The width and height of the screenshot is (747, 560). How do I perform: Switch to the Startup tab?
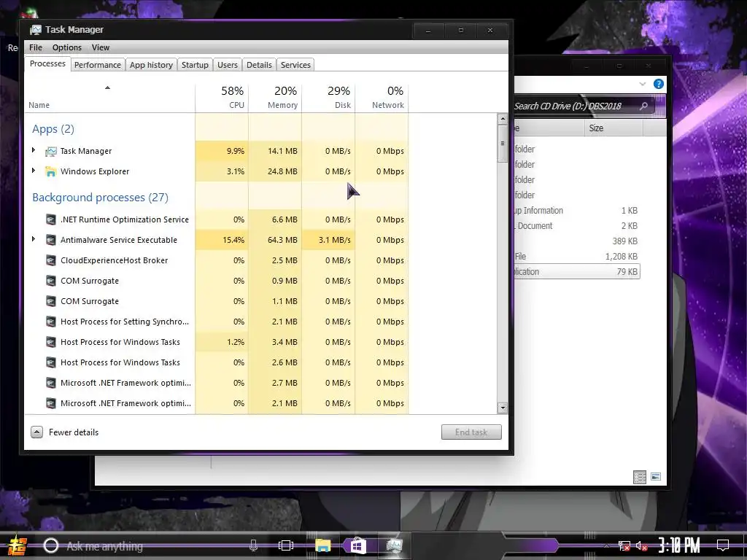tap(195, 65)
